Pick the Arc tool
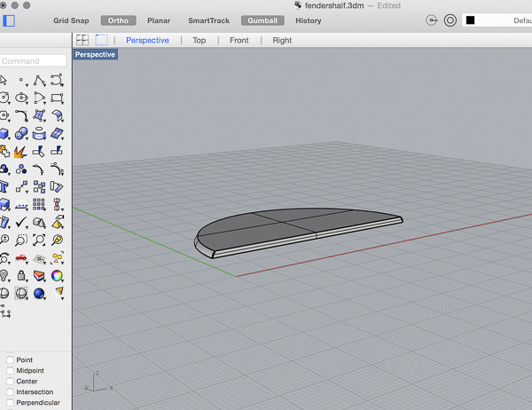 coord(39,99)
